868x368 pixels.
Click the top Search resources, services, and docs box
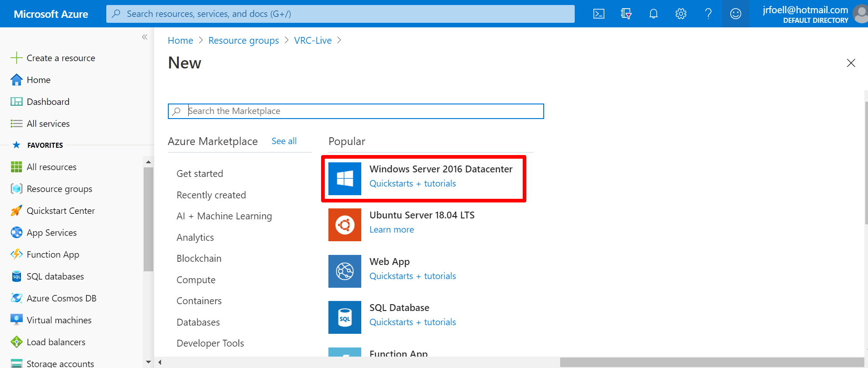pyautogui.click(x=340, y=14)
